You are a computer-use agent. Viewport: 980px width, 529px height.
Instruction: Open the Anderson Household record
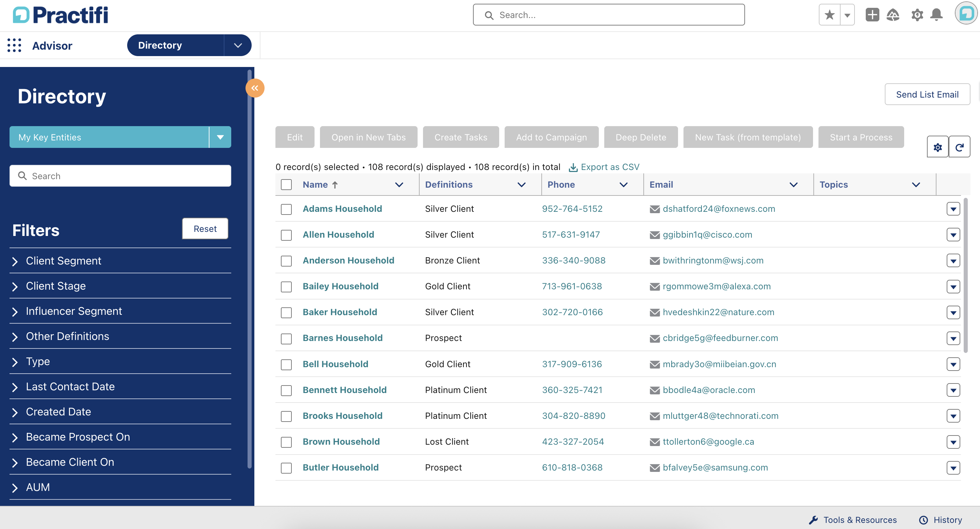(349, 261)
